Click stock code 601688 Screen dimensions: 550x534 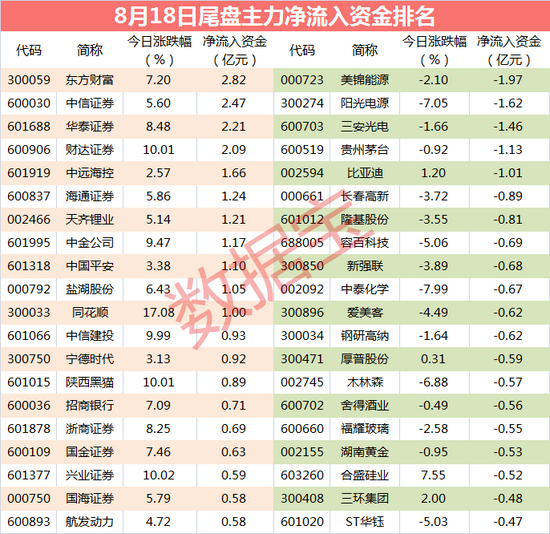pyautogui.click(x=29, y=126)
